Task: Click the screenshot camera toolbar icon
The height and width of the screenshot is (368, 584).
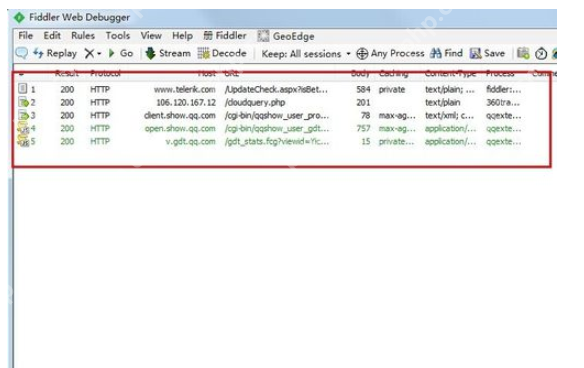Action: pos(523,53)
